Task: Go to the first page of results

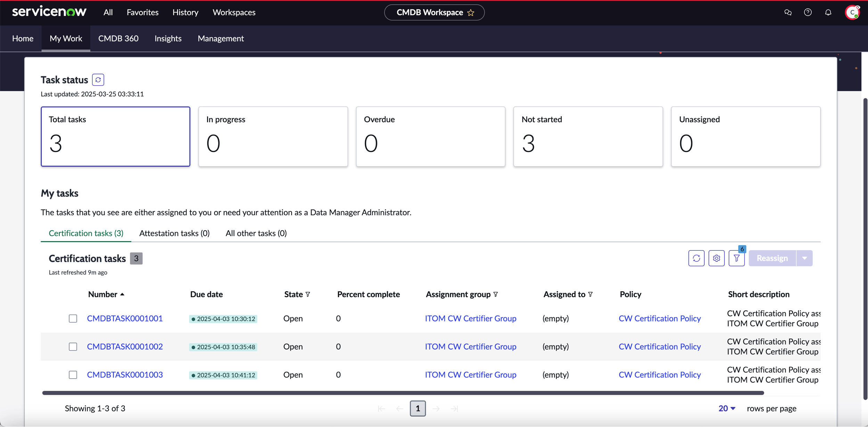Action: click(381, 409)
